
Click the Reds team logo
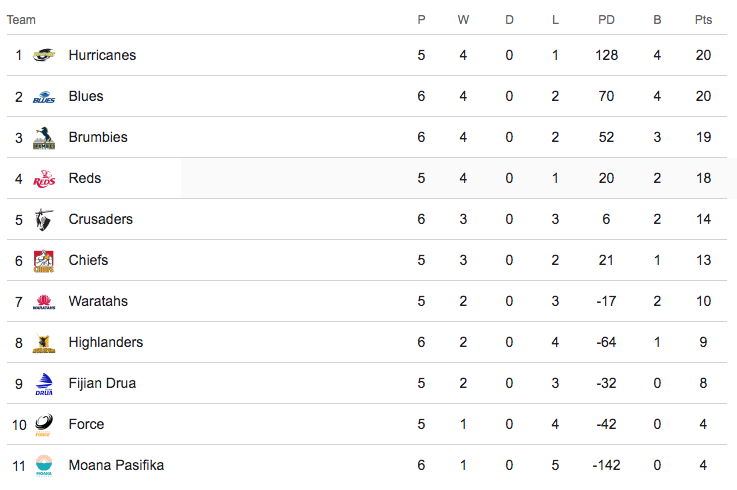[44, 179]
